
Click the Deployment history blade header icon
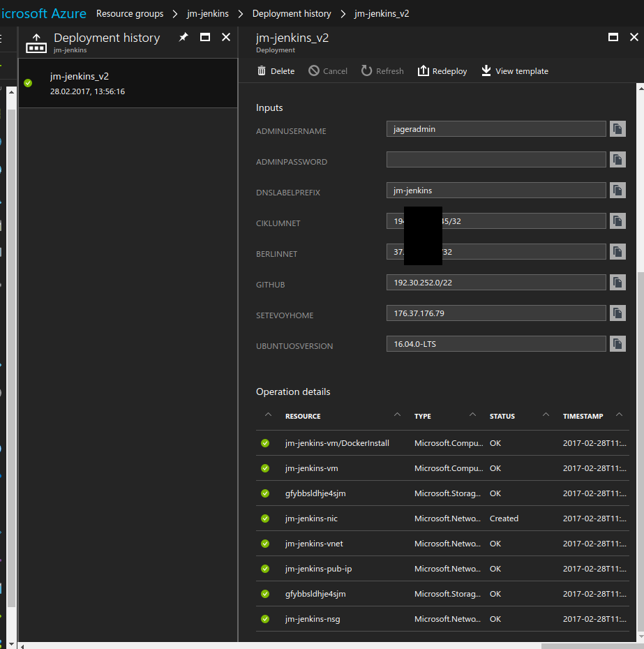pyautogui.click(x=36, y=43)
